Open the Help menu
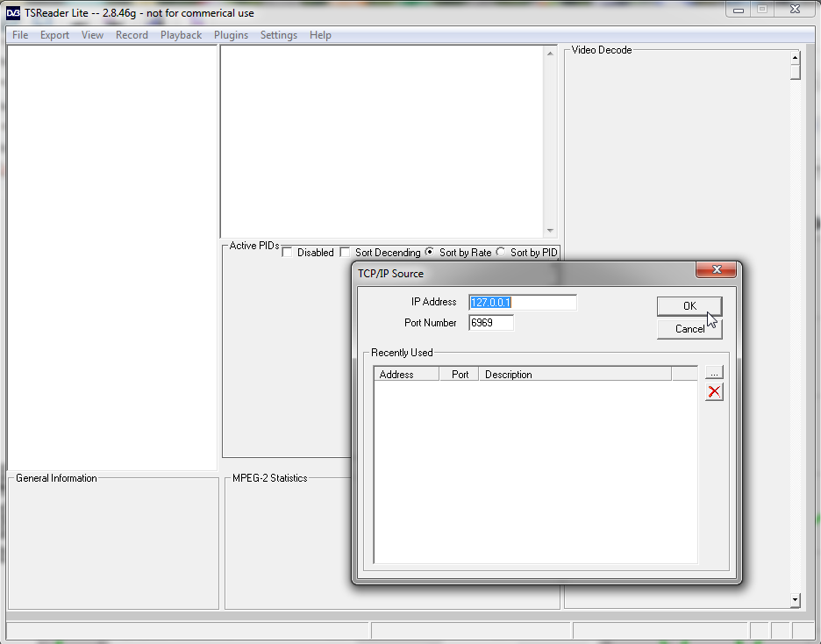This screenshot has width=821, height=644. (320, 35)
